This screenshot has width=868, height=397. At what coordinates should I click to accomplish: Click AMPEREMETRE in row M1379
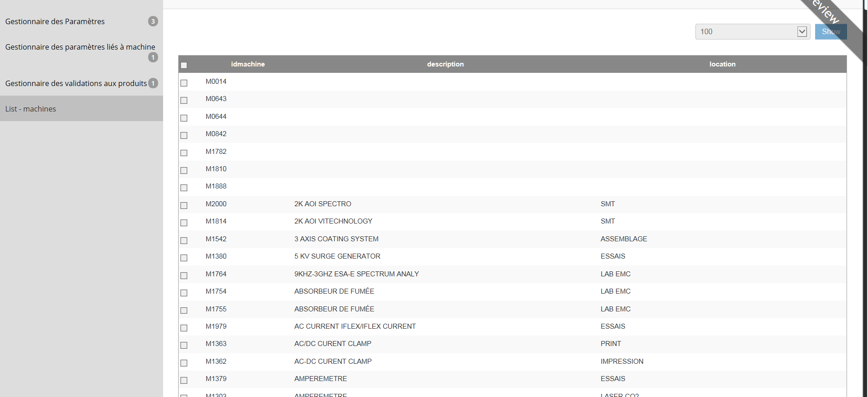(x=320, y=379)
